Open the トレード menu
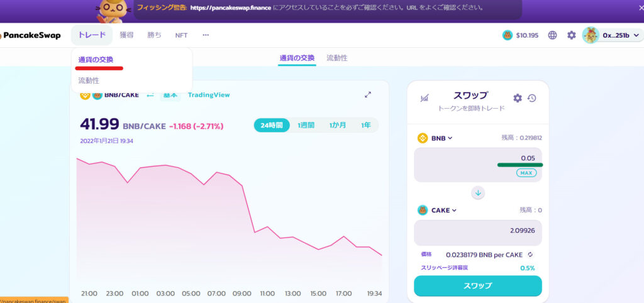Viewport: 644px width, 303px height. [92, 35]
